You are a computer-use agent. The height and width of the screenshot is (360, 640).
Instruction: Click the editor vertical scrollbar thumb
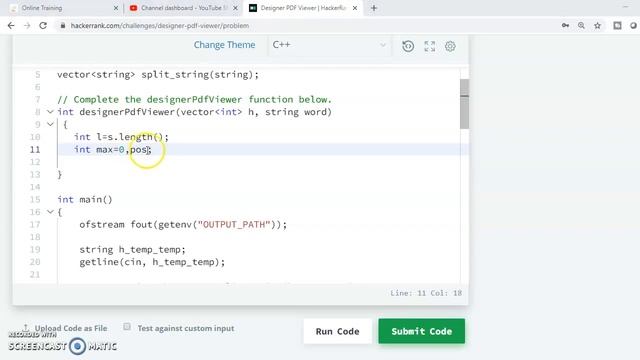coord(464,104)
